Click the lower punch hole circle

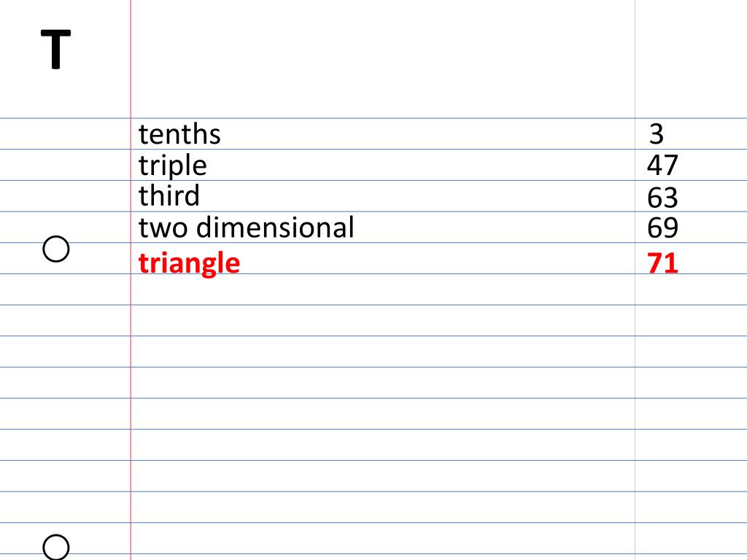tap(55, 547)
